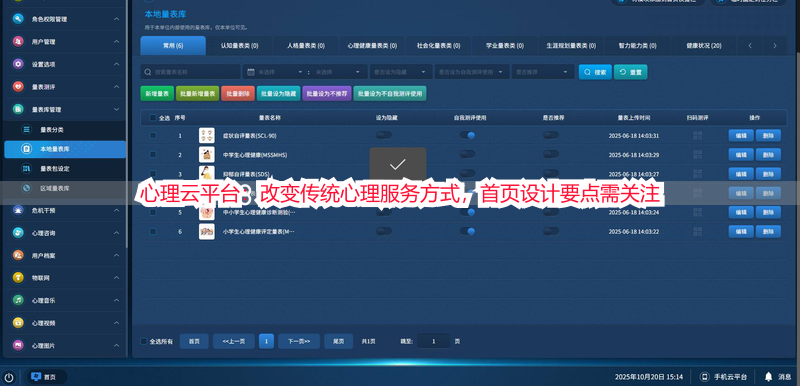
Task: Select the checkbox for row 1 SCL-90
Action: (x=153, y=136)
